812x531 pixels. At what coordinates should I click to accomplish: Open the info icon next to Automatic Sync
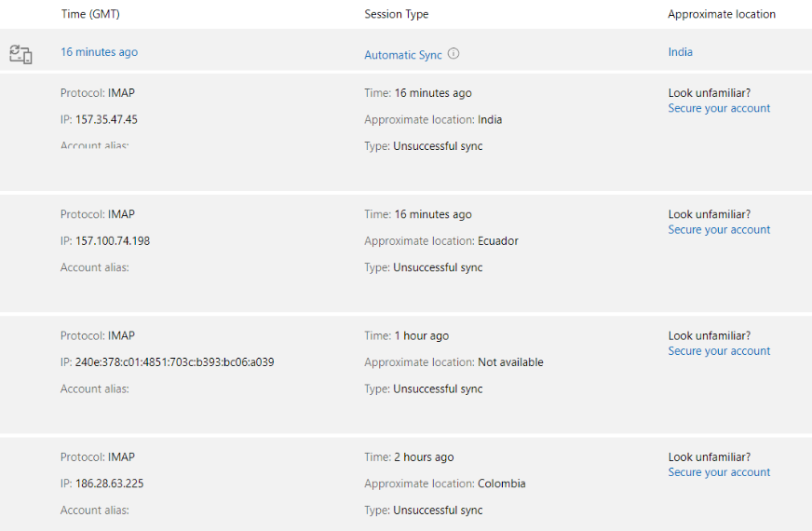(x=453, y=53)
